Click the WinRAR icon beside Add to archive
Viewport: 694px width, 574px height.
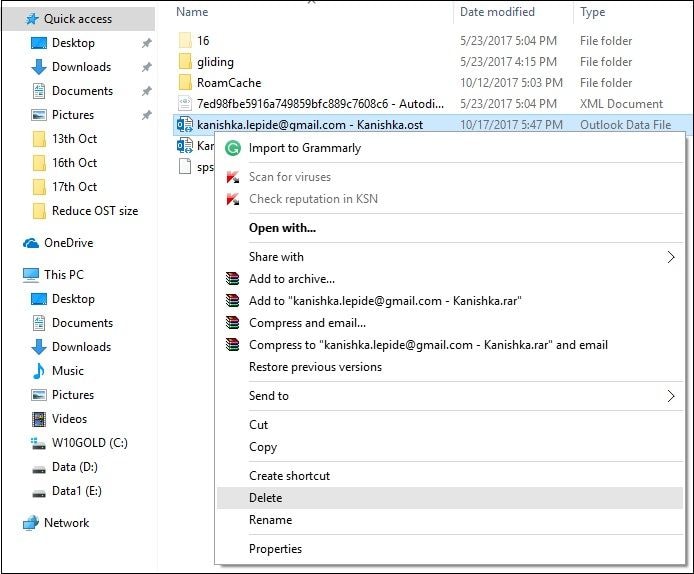[233, 279]
